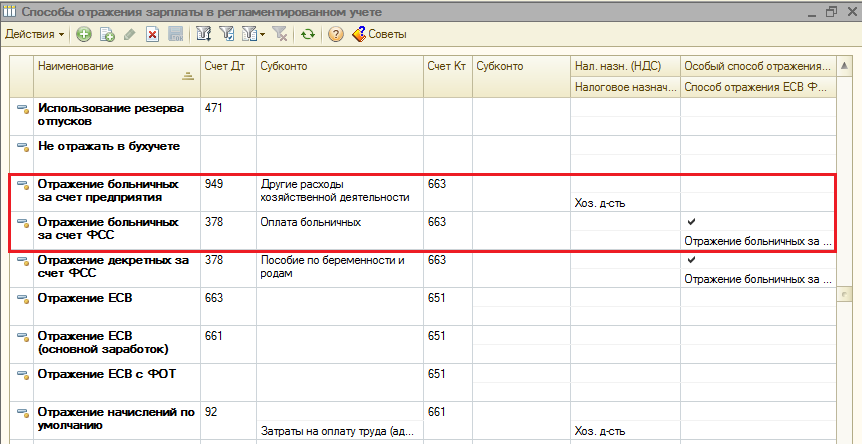Disable filter with crossed funnel icon

[280, 34]
